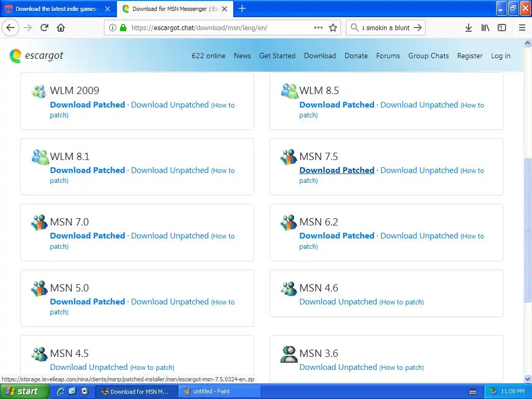The width and height of the screenshot is (532, 399).
Task: Open the browser home page
Action: [x=61, y=28]
